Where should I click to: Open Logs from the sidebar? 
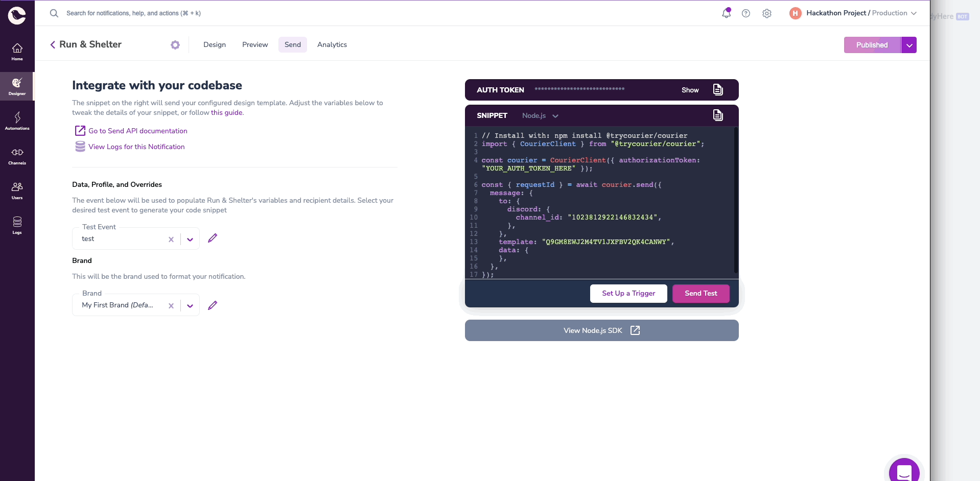[x=17, y=226]
